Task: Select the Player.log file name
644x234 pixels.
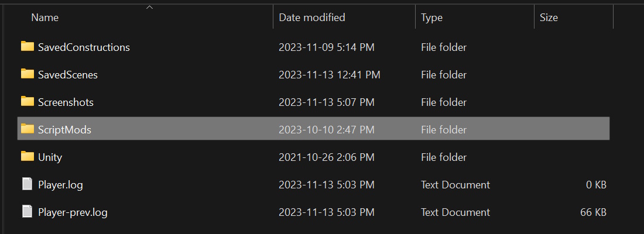Action: [60, 185]
